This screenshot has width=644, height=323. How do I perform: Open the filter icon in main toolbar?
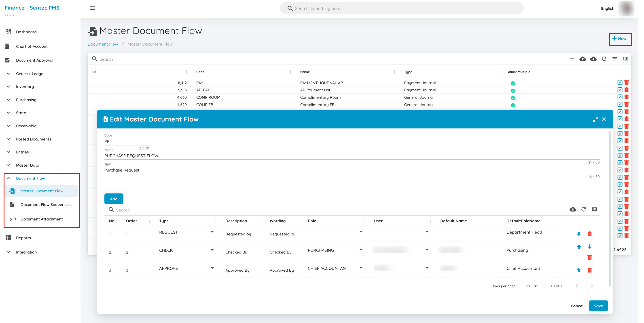(615, 59)
